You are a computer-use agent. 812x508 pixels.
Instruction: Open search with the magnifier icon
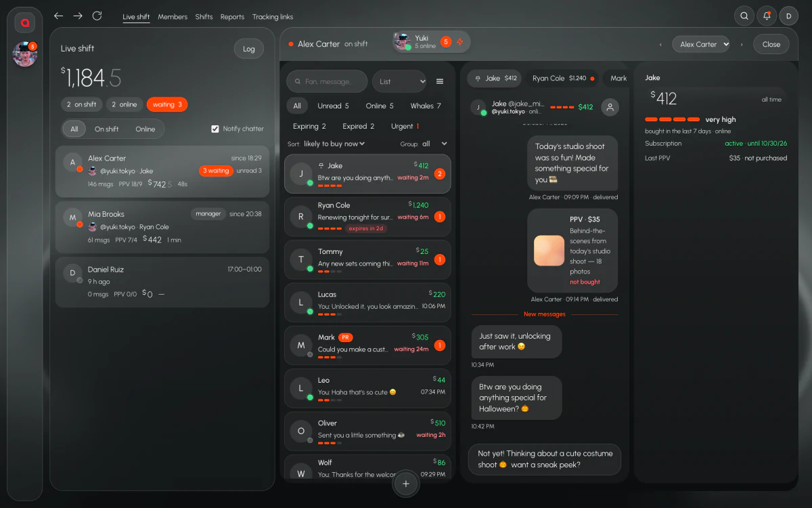744,16
